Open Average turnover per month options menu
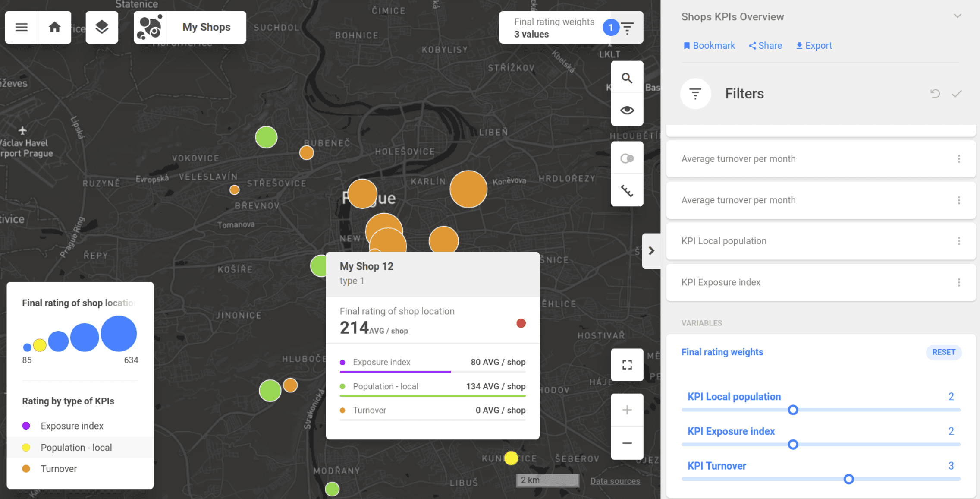Image resolution: width=980 pixels, height=499 pixels. (x=959, y=159)
